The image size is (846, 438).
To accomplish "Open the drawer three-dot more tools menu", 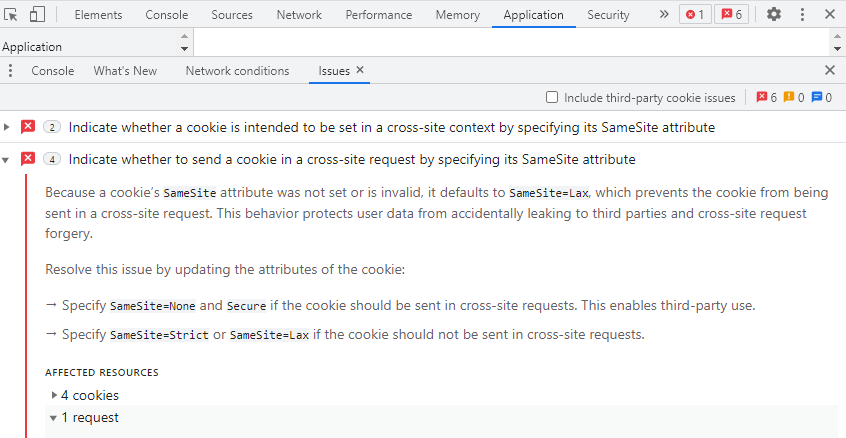I will point(11,70).
